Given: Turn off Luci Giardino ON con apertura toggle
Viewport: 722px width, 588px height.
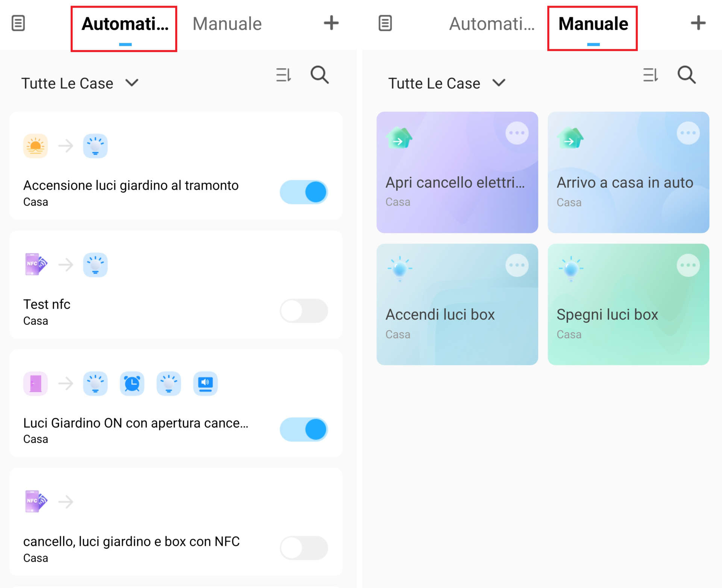Looking at the screenshot, I should pos(304,429).
